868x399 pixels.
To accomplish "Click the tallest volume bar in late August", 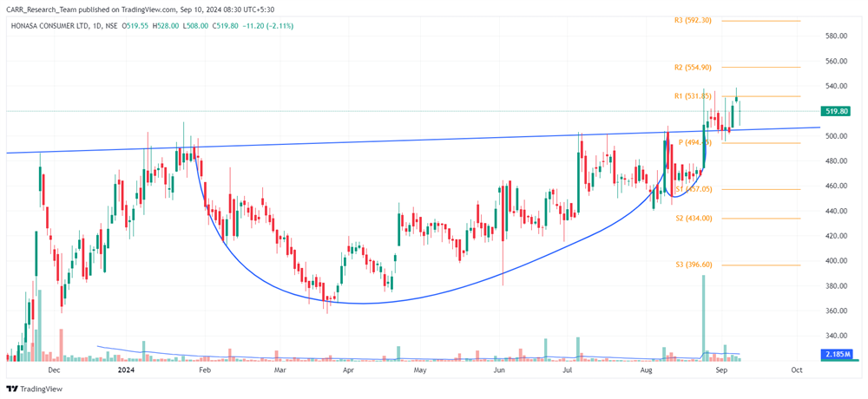I will coord(704,318).
